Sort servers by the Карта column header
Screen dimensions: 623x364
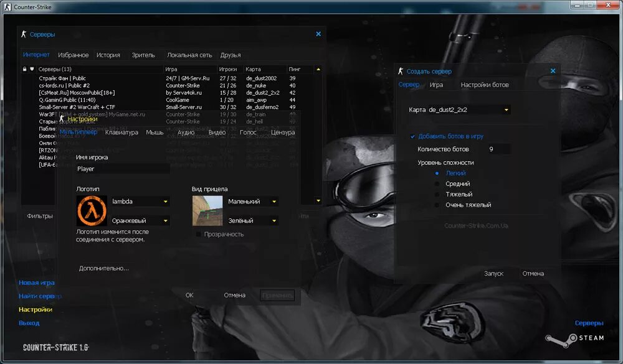click(x=265, y=69)
